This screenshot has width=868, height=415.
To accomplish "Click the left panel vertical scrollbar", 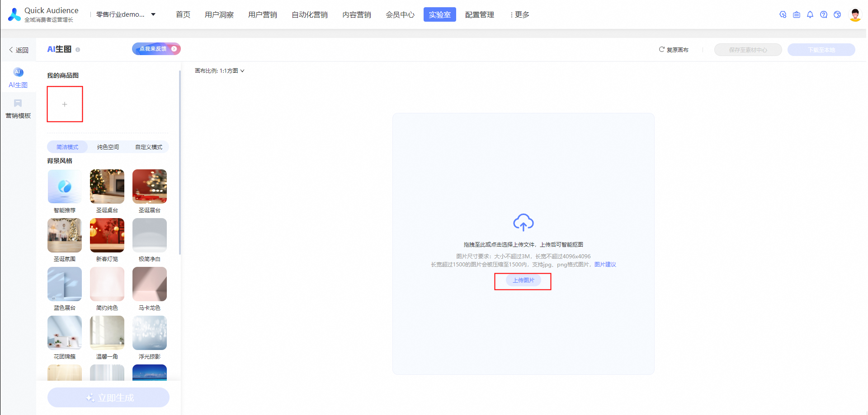I will click(180, 163).
